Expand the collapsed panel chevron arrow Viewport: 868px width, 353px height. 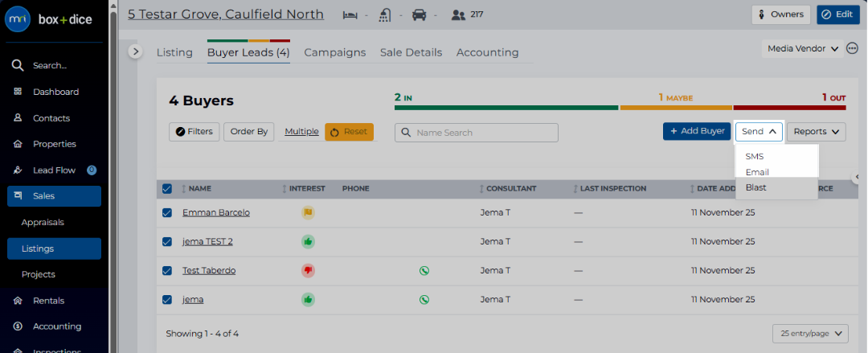(136, 51)
